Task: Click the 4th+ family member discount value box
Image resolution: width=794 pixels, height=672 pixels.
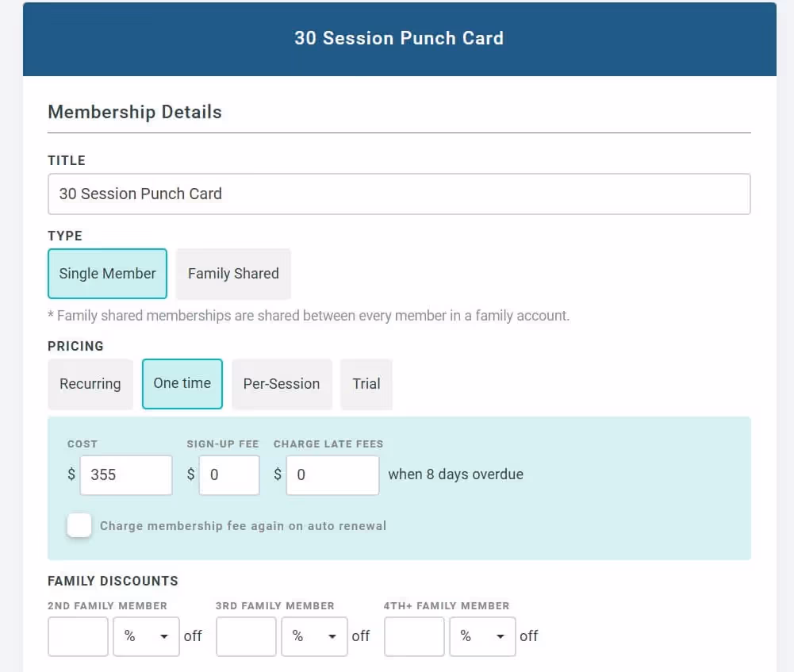Action: pyautogui.click(x=414, y=636)
